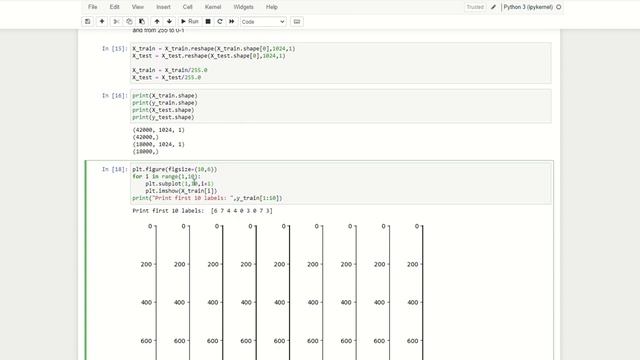The height and width of the screenshot is (360, 640).
Task: Cut selected cells with the scissors icon
Action: click(x=116, y=22)
